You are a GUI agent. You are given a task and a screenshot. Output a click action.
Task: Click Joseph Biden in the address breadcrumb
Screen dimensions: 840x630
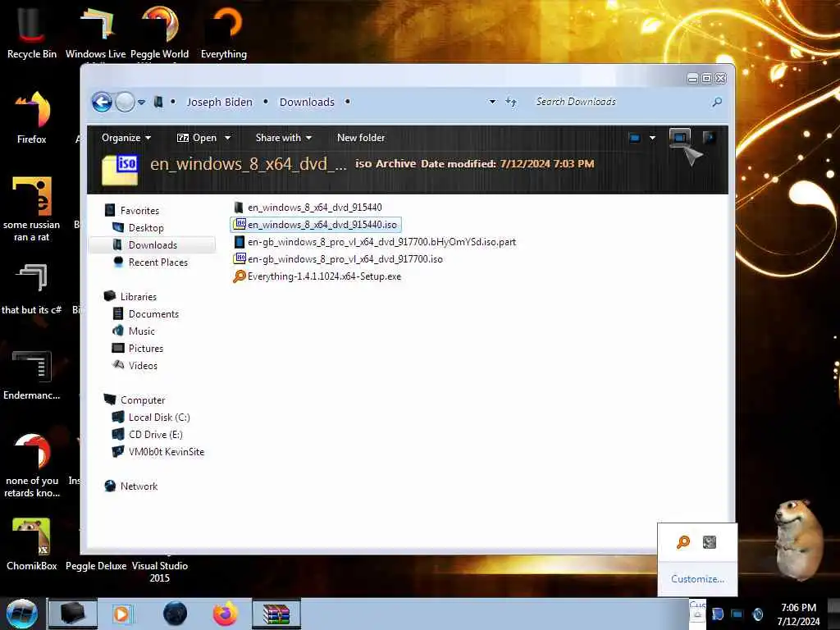point(219,102)
